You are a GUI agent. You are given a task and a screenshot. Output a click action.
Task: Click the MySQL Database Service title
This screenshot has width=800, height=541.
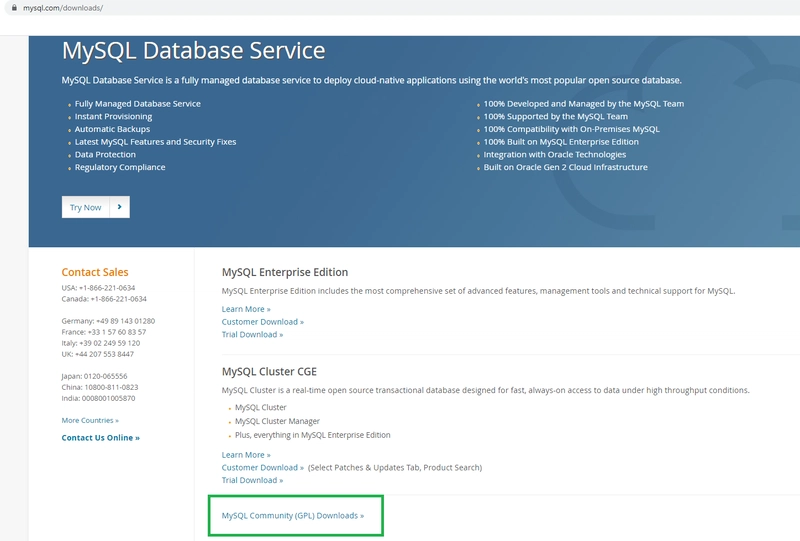pos(193,51)
